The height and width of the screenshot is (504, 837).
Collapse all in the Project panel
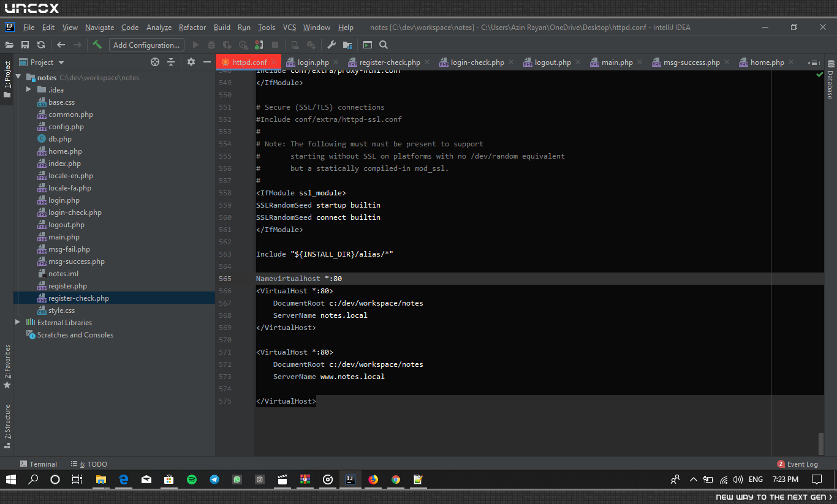coord(171,62)
